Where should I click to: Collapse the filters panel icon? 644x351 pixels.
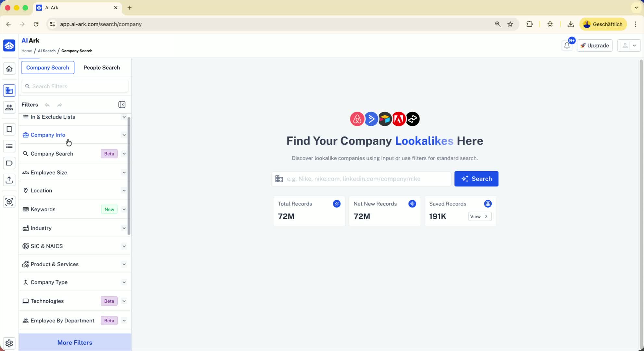pos(122,105)
